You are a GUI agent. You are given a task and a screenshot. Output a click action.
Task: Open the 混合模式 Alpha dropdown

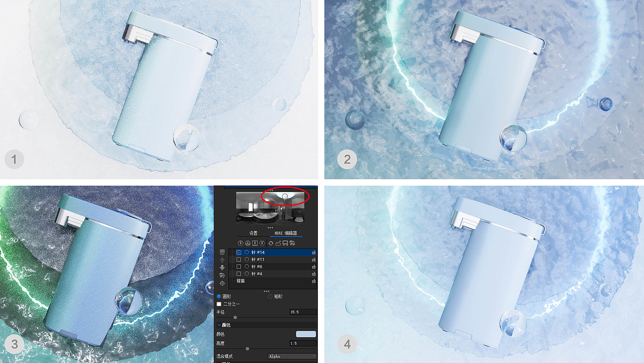point(292,356)
